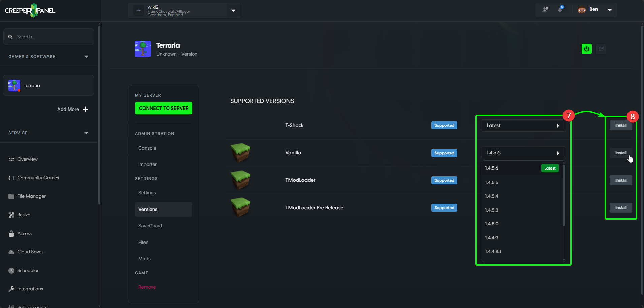Open Cloud Saves in the sidebar
Viewport: 644px width, 308px height.
(30, 252)
